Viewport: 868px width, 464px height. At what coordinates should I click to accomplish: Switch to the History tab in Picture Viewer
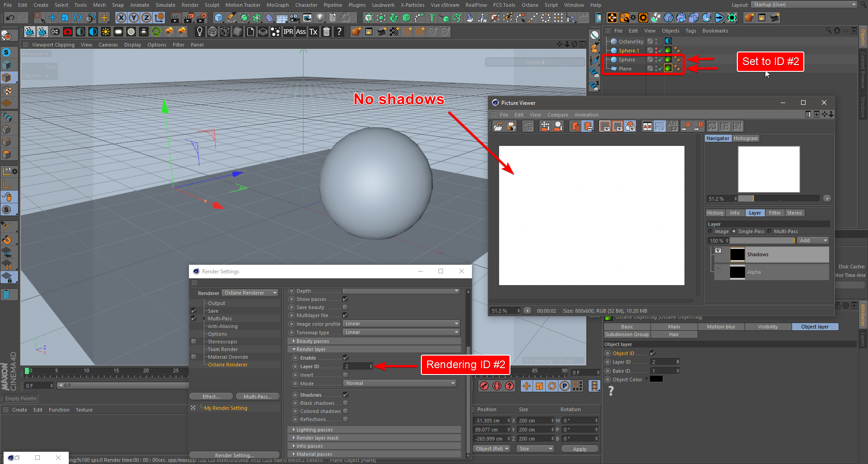pos(715,213)
